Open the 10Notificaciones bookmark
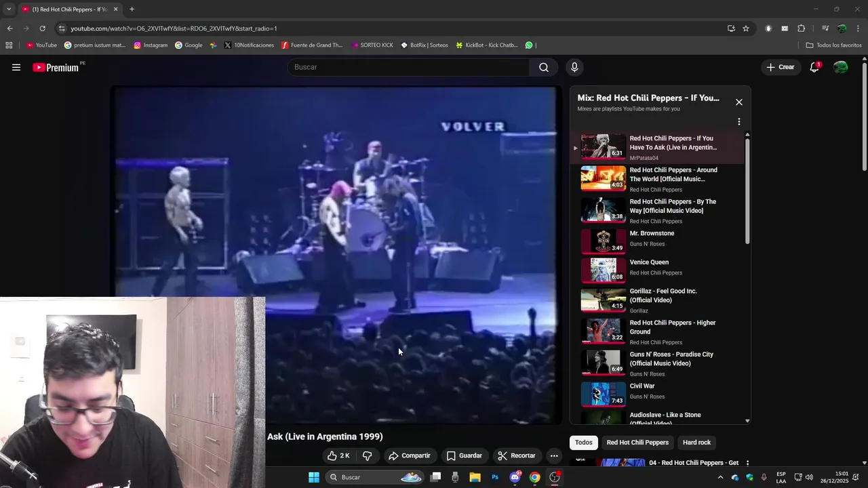The height and width of the screenshot is (488, 868). 249,45
